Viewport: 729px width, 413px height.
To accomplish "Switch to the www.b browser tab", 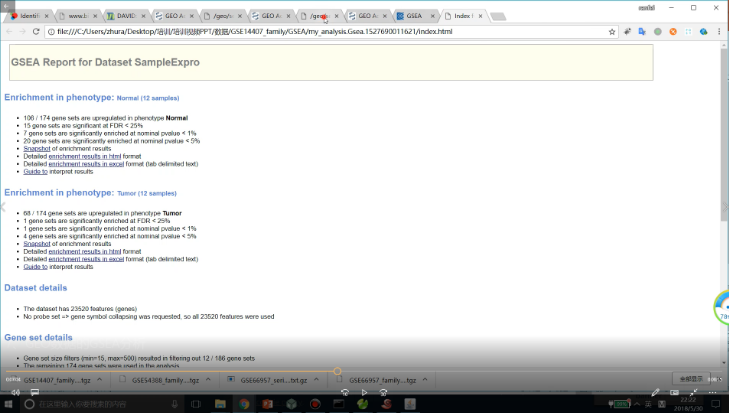I will pyautogui.click(x=77, y=16).
